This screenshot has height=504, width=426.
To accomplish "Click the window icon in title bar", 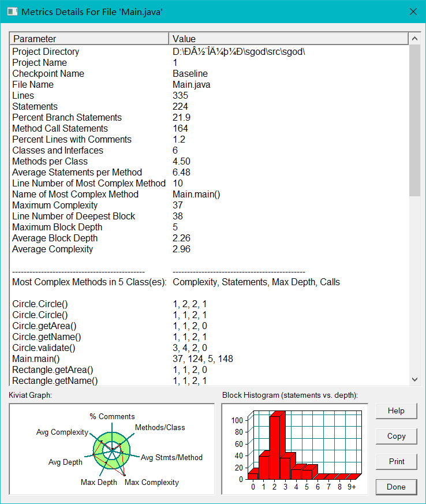I will [12, 12].
